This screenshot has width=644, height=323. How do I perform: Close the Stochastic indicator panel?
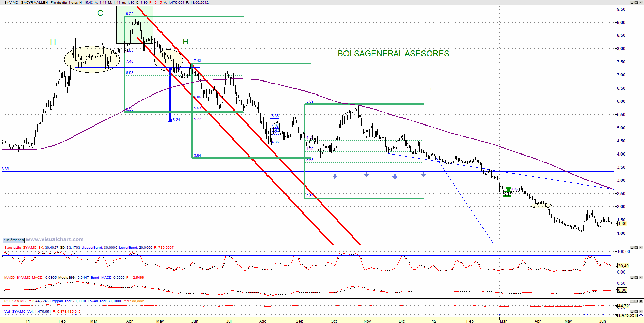pos(641,248)
